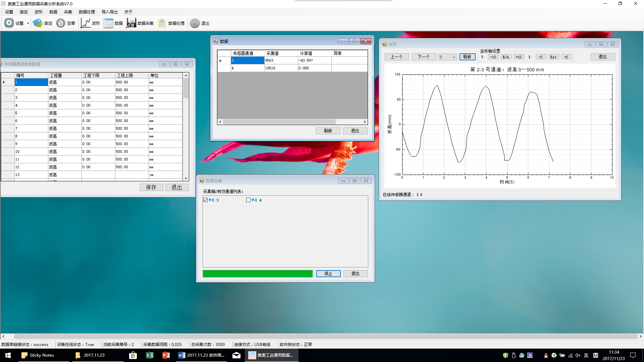Open the 数据 table toolbar icon

click(108, 23)
